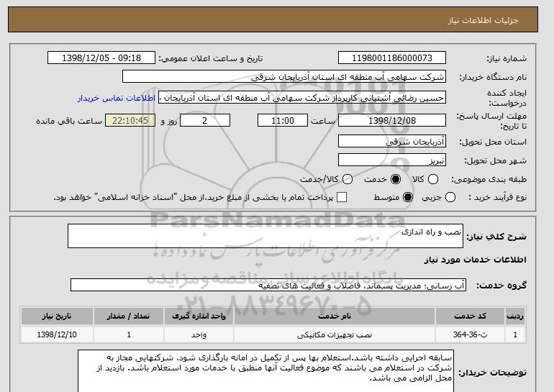The width and height of the screenshot is (554, 392).
Task: Click the need date cell 1398/12/10
Action: (x=57, y=334)
